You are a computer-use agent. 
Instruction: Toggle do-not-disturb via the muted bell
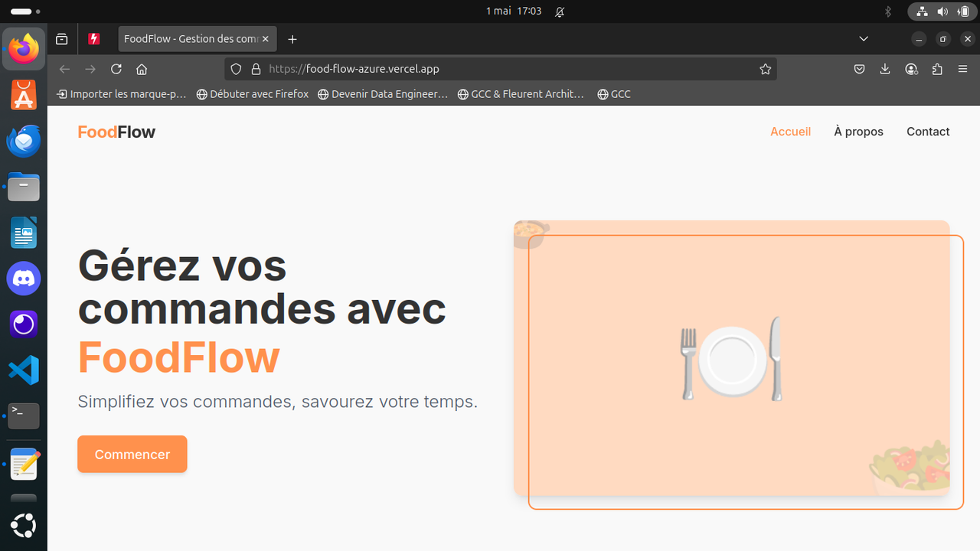point(560,11)
